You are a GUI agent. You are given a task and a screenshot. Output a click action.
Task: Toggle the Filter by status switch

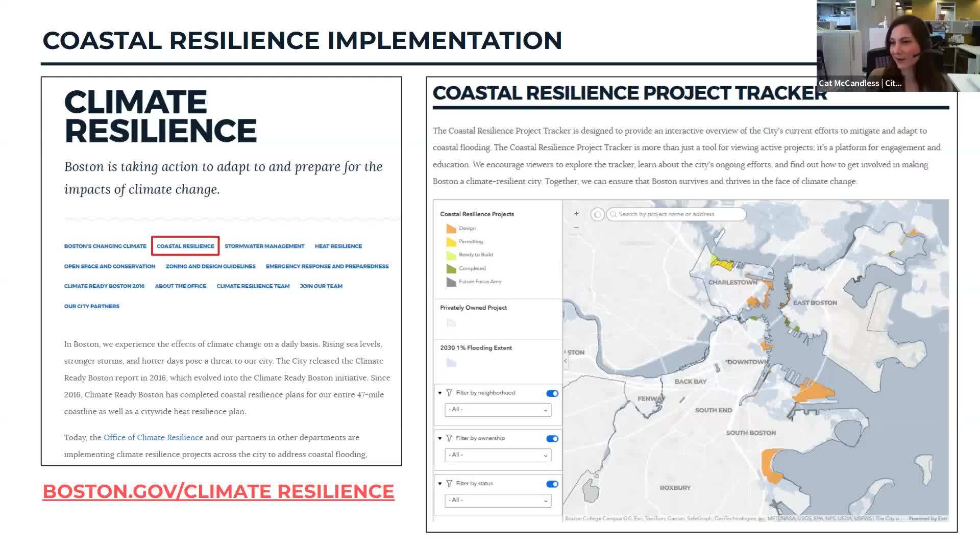552,484
